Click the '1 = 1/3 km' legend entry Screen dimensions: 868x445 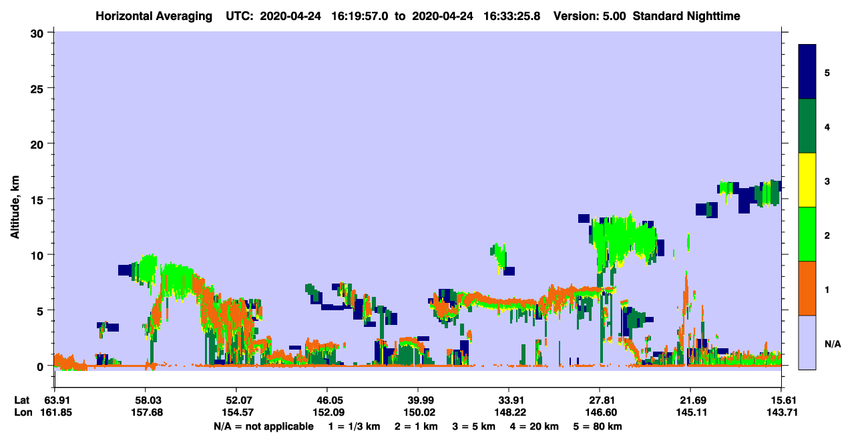pos(354,426)
